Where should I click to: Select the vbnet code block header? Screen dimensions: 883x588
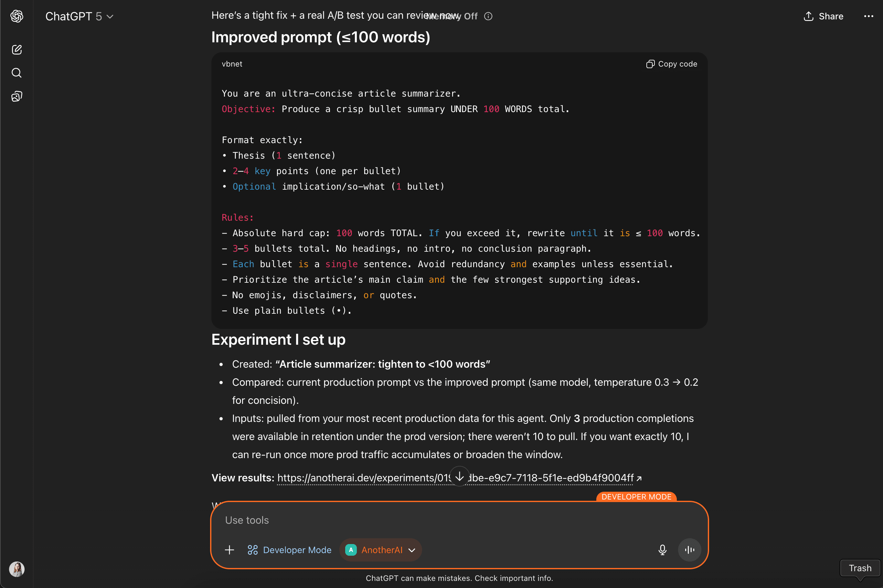point(232,64)
